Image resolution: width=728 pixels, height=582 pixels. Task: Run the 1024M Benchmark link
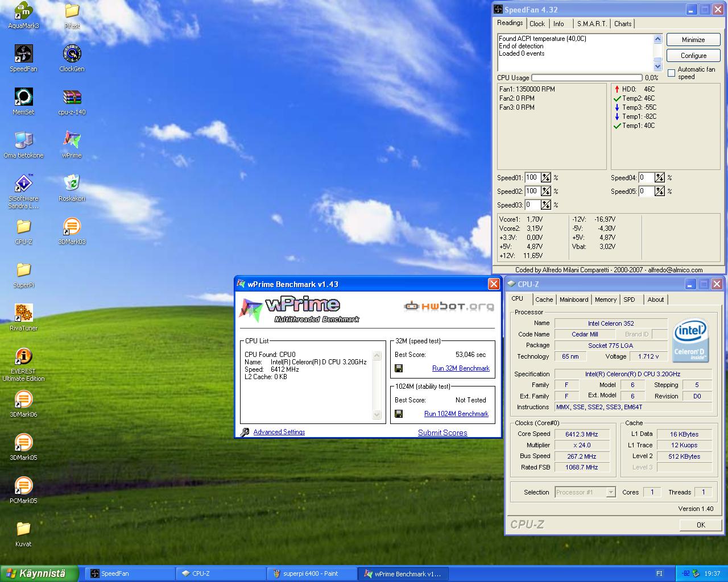click(456, 414)
